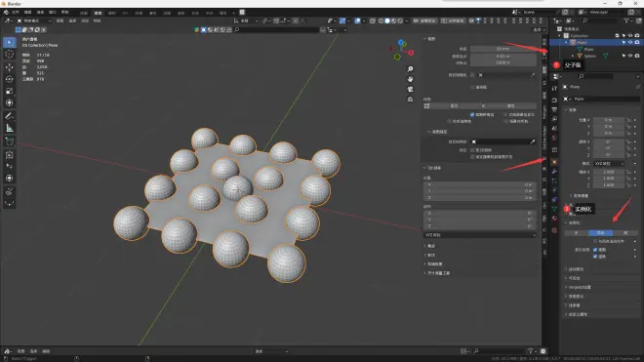The height and width of the screenshot is (362, 644).
Task: Choose the Measure tool
Action: point(9,128)
